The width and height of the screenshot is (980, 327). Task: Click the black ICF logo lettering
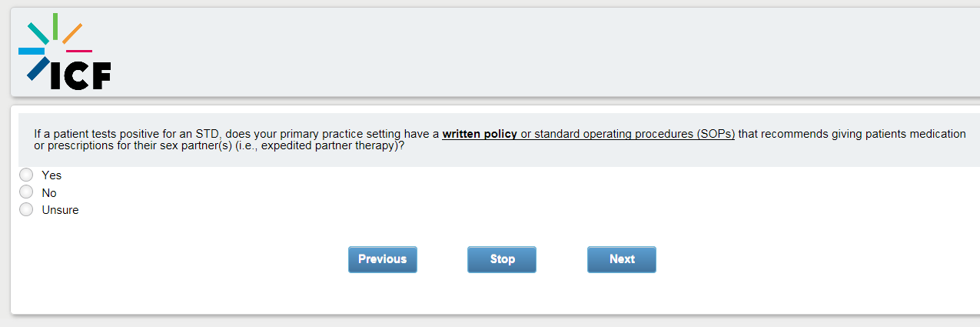click(81, 75)
